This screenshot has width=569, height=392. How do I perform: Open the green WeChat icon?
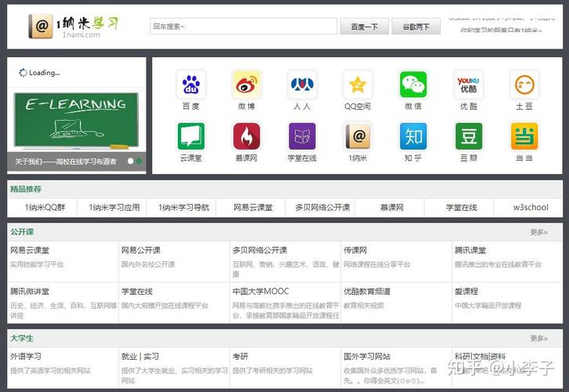[x=413, y=84]
